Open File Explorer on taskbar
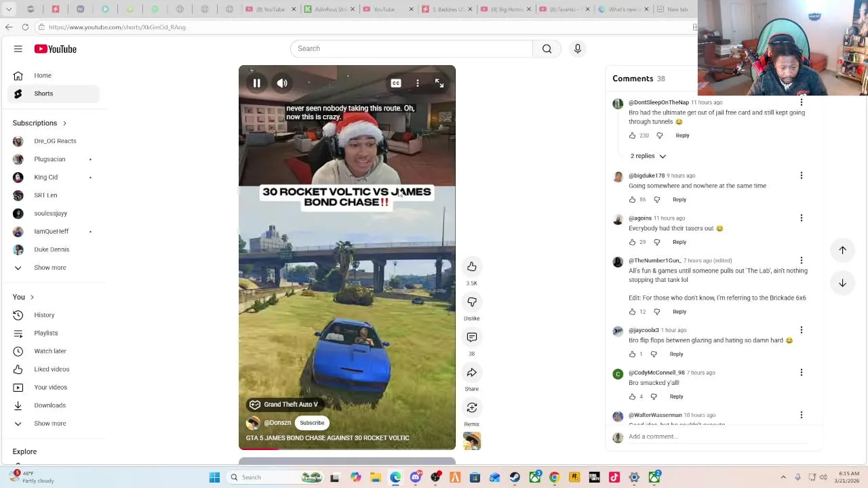The height and width of the screenshot is (488, 868). tap(376, 477)
